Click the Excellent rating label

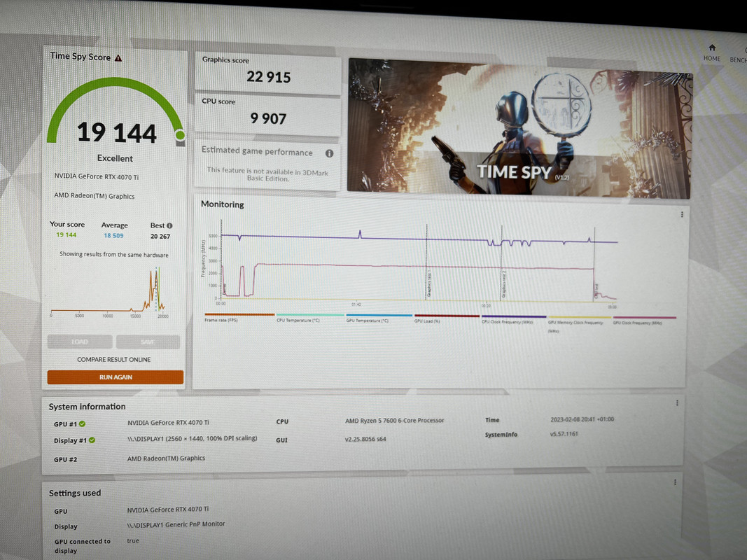pos(115,158)
